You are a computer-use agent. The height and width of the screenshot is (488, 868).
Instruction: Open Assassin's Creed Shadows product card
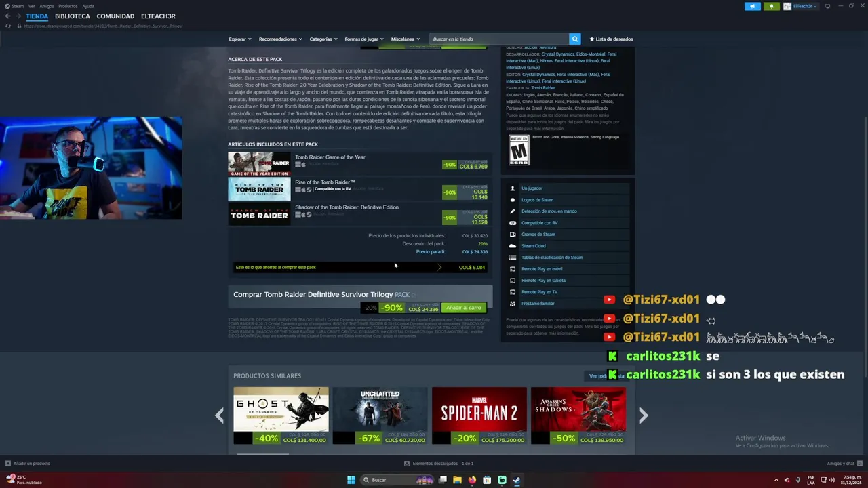578,415
